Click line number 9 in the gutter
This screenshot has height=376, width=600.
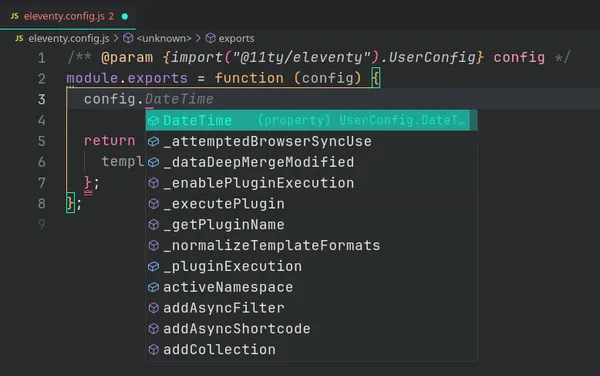point(42,224)
